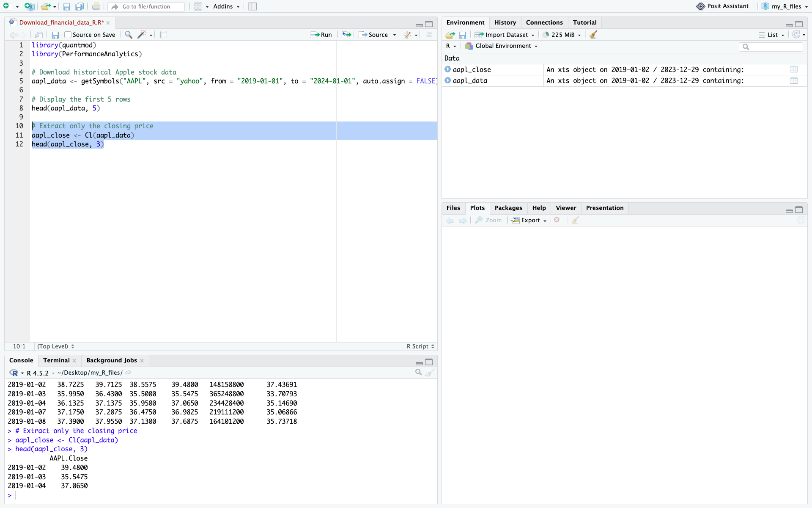Open the my_R_files project dropdown
The height and width of the screenshot is (508, 812).
785,6
